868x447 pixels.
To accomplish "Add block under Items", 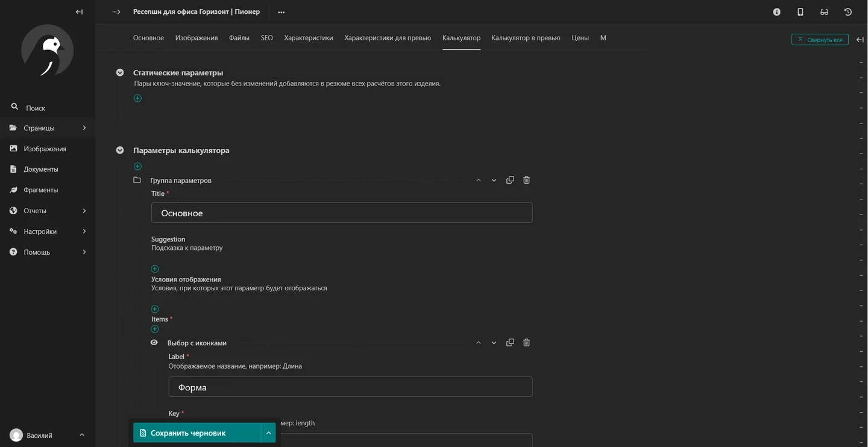I will click(155, 329).
